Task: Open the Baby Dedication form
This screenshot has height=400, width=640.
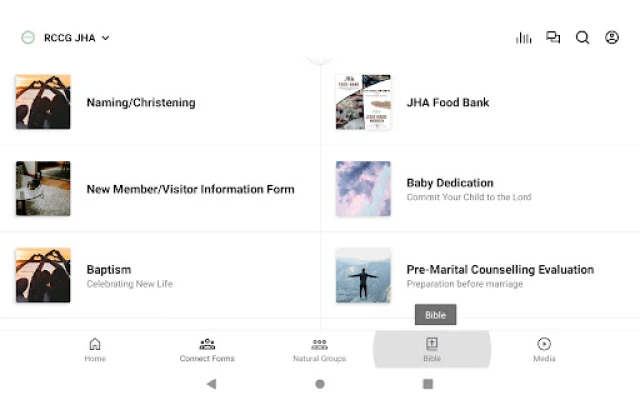Action: [x=450, y=183]
